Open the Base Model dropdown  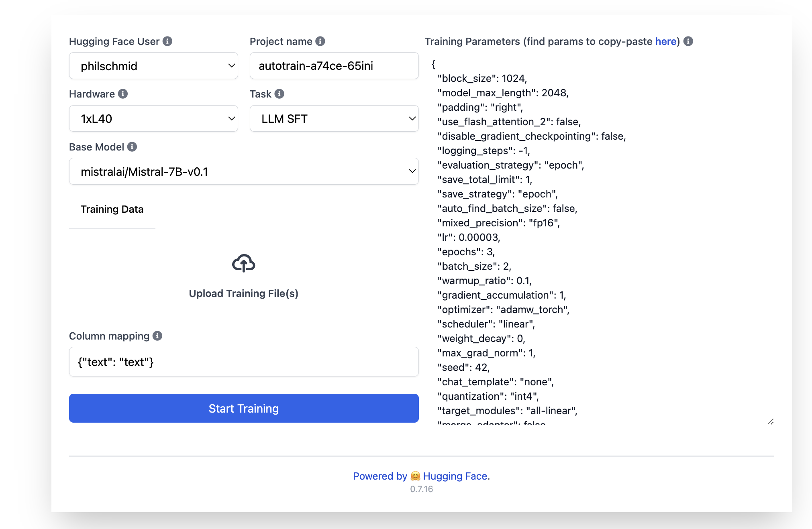[x=243, y=171]
